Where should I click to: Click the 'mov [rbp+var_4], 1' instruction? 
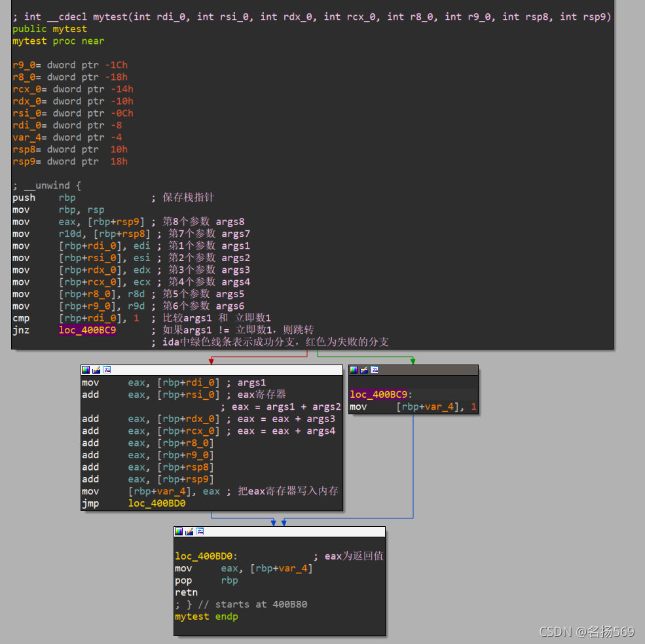point(413,406)
